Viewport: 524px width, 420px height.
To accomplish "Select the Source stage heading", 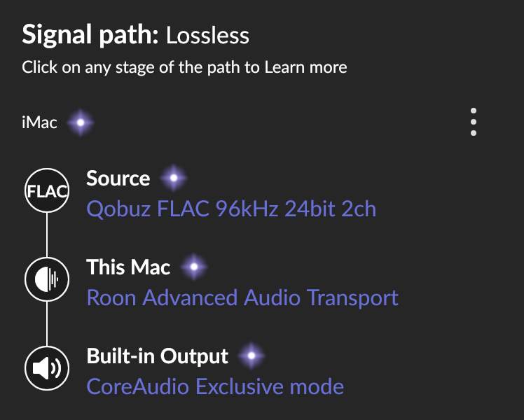I will click(x=118, y=178).
